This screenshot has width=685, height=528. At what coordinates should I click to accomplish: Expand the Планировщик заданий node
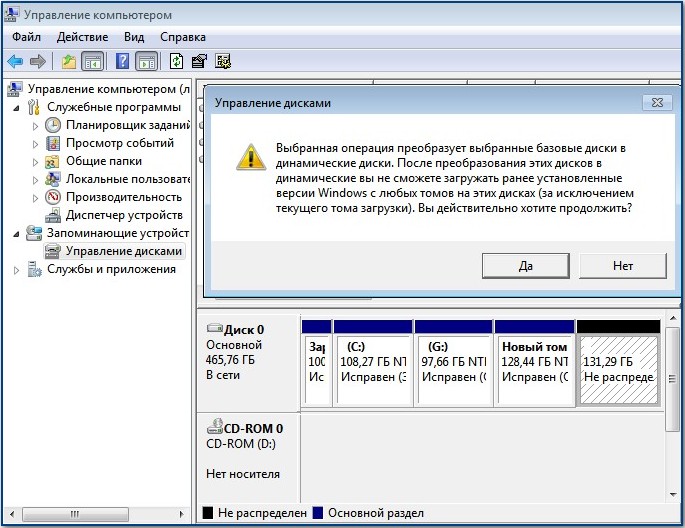(37, 126)
